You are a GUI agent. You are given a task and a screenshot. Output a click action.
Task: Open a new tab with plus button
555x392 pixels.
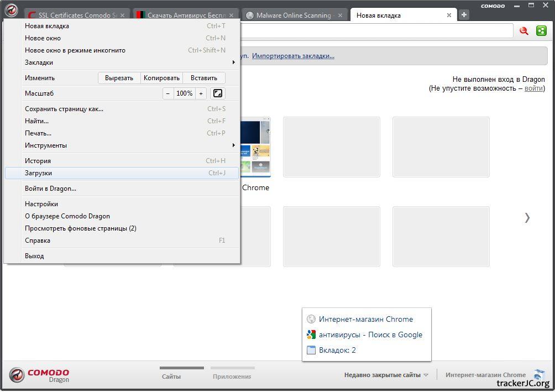click(464, 15)
